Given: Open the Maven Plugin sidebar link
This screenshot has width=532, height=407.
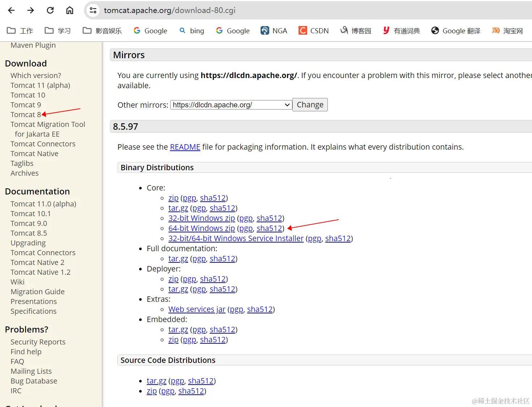Looking at the screenshot, I should point(33,45).
